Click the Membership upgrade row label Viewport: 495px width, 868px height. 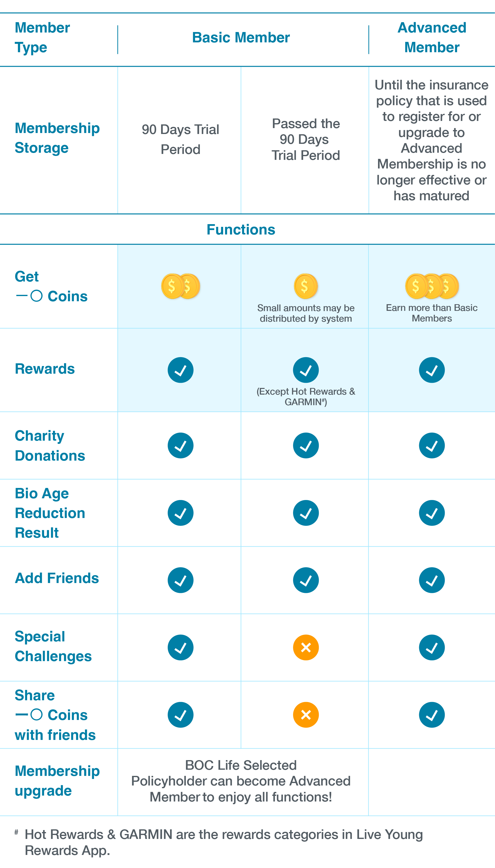click(57, 781)
